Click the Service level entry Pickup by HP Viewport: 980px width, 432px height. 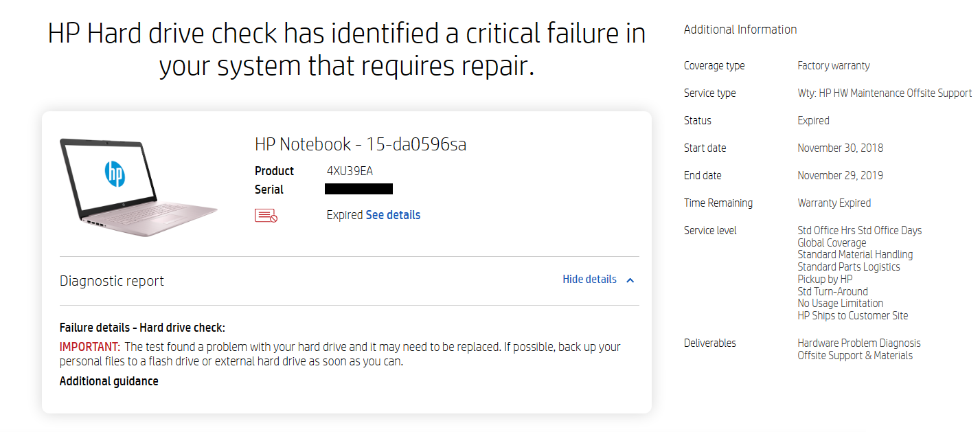click(x=825, y=278)
